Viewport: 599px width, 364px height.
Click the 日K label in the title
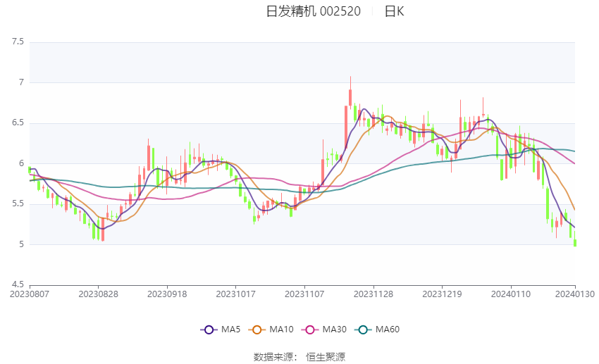[394, 11]
